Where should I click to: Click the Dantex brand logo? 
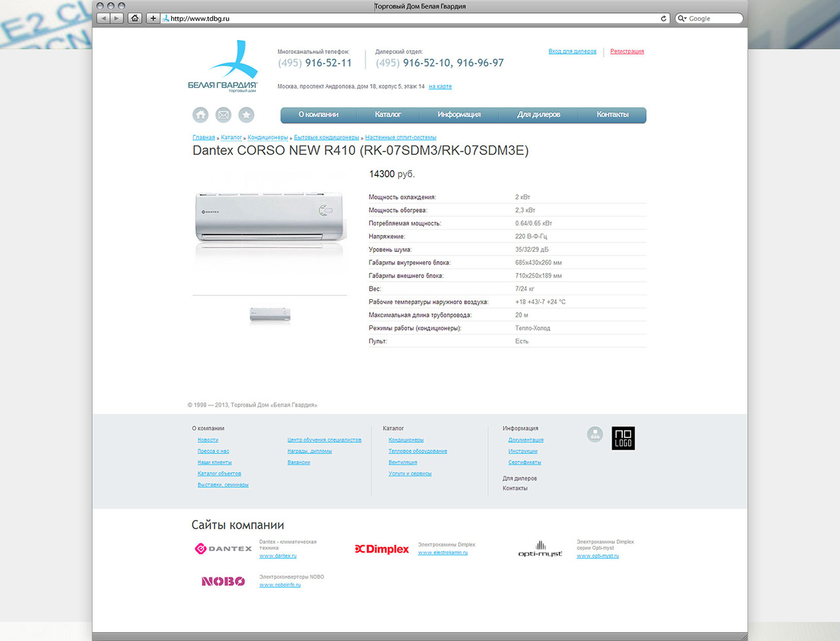pos(224,548)
